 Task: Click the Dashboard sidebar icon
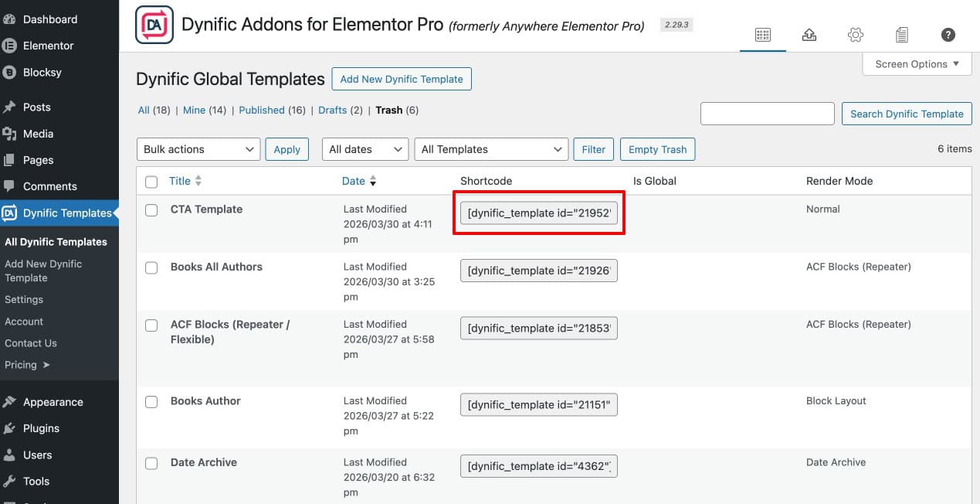point(9,19)
